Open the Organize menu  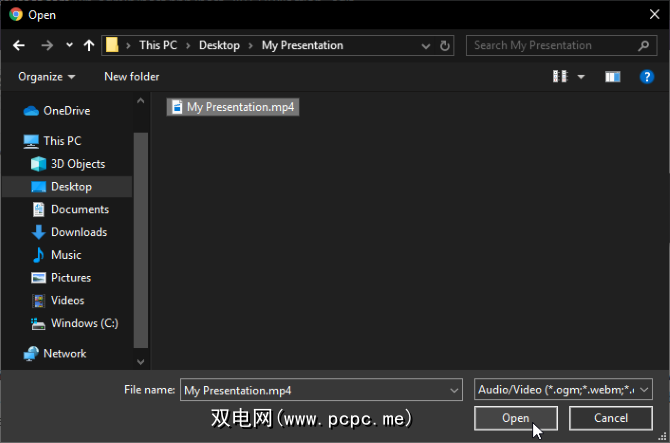coord(47,77)
